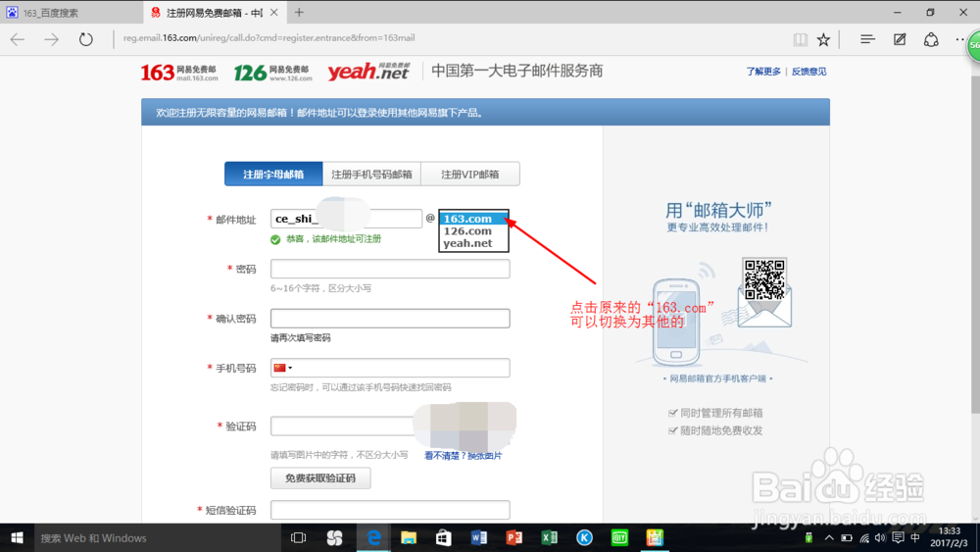Select 163.com in domain list

(x=473, y=219)
